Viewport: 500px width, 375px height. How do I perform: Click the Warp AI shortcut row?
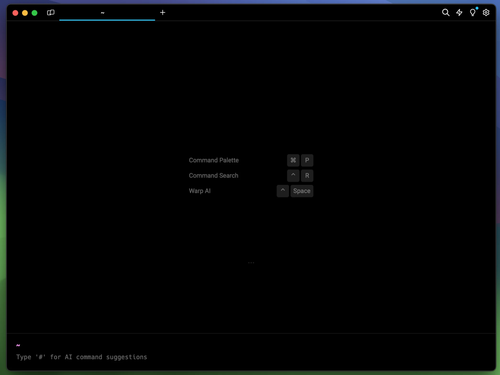(x=251, y=191)
